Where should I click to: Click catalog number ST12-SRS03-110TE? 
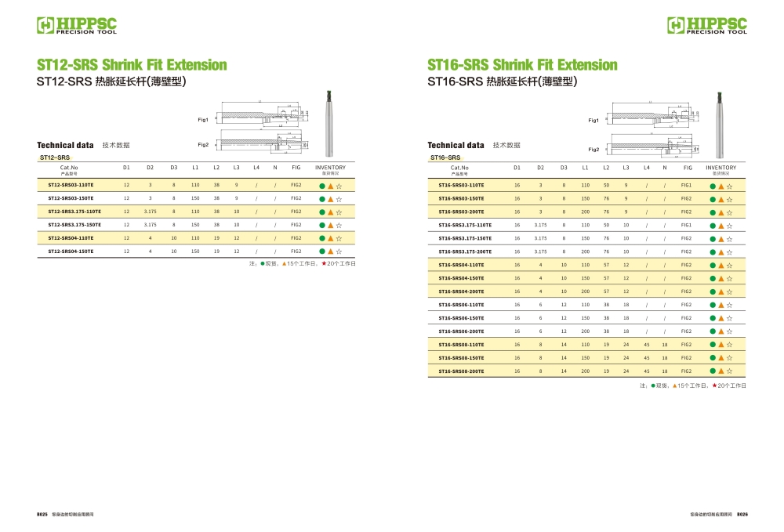[71, 186]
